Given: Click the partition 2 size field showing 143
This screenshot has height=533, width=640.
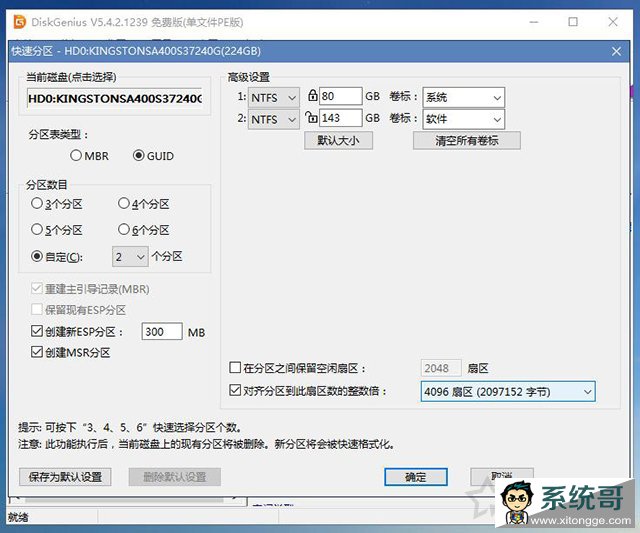Looking at the screenshot, I should (341, 118).
